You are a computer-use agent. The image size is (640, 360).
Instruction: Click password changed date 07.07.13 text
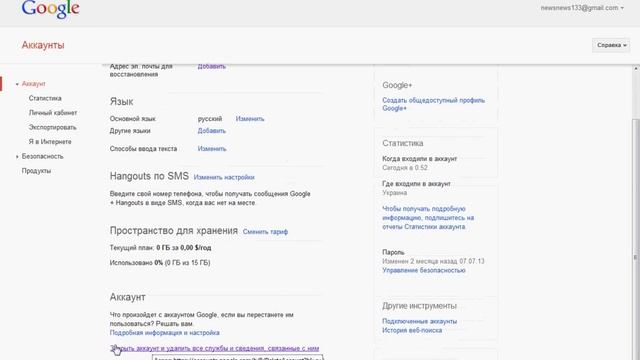pyautogui.click(x=433, y=261)
